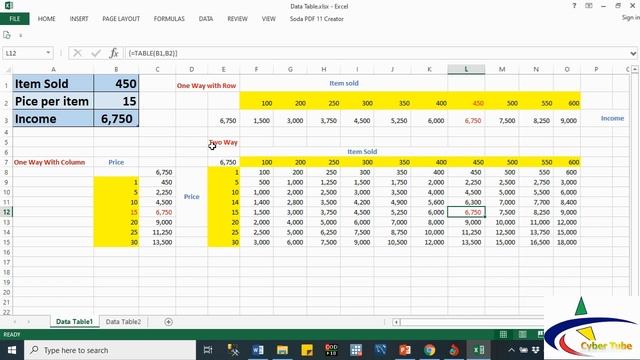Click the Excel icon on the taskbar
This screenshot has height=360, width=640.
[x=478, y=350]
